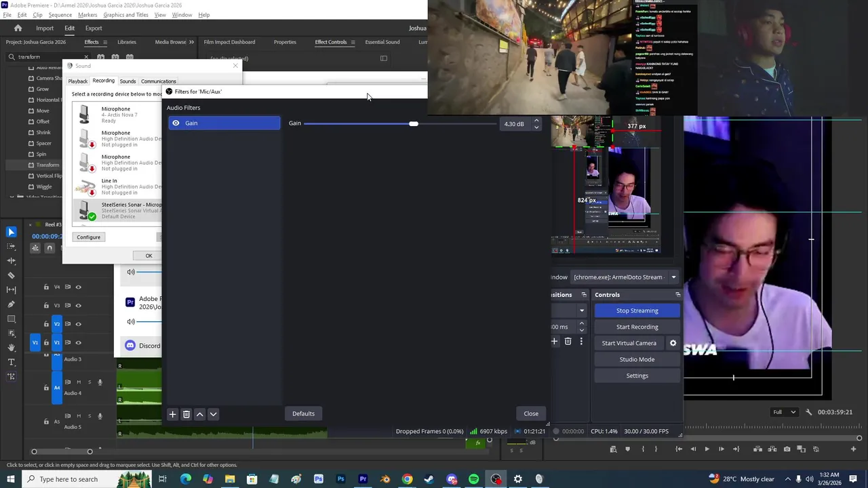This screenshot has height=488, width=868.
Task: Select the Track Select Forward tool
Action: click(x=11, y=247)
